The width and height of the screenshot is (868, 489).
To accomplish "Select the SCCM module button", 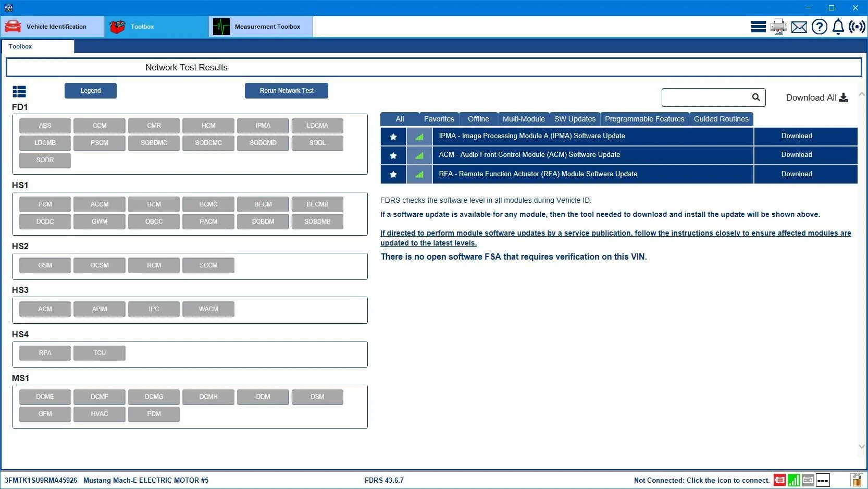I will (208, 265).
